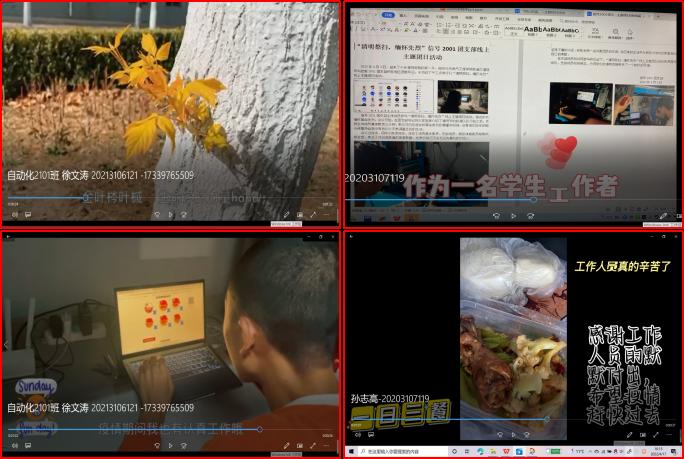The image size is (684, 459).
Task: Open File Explorer from the taskbar
Action: click(x=493, y=452)
